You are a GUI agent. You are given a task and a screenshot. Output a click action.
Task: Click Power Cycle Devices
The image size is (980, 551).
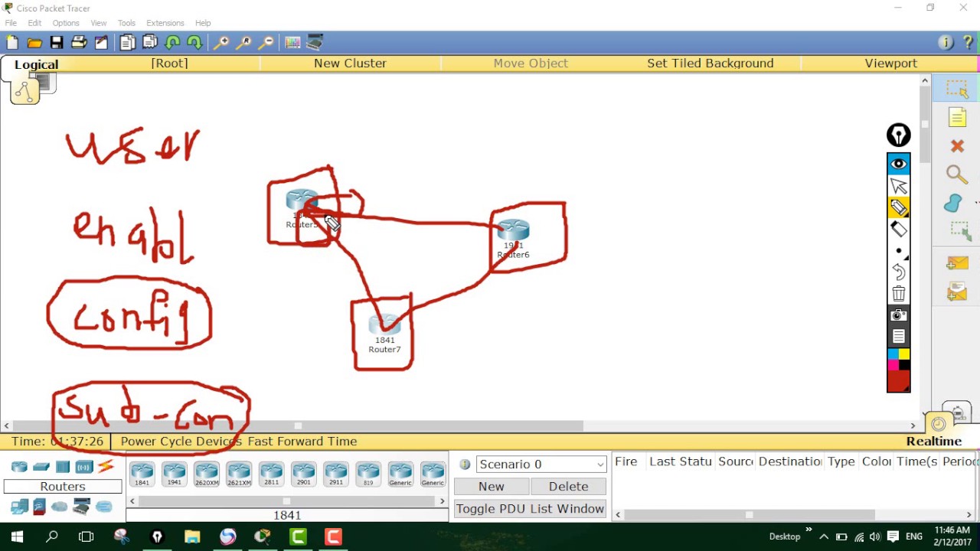181,441
